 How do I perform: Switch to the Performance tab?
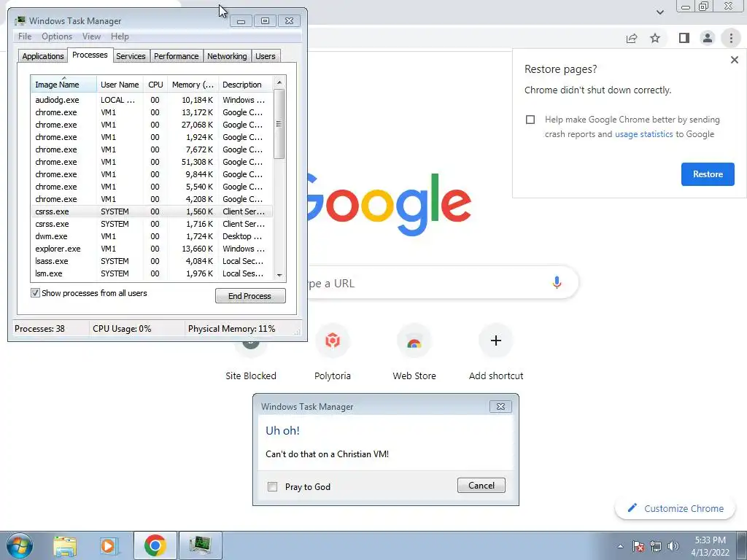176,56
